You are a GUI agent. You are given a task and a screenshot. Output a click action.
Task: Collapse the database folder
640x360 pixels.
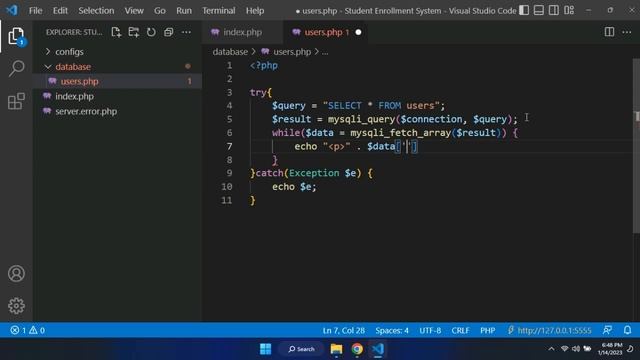click(x=73, y=67)
